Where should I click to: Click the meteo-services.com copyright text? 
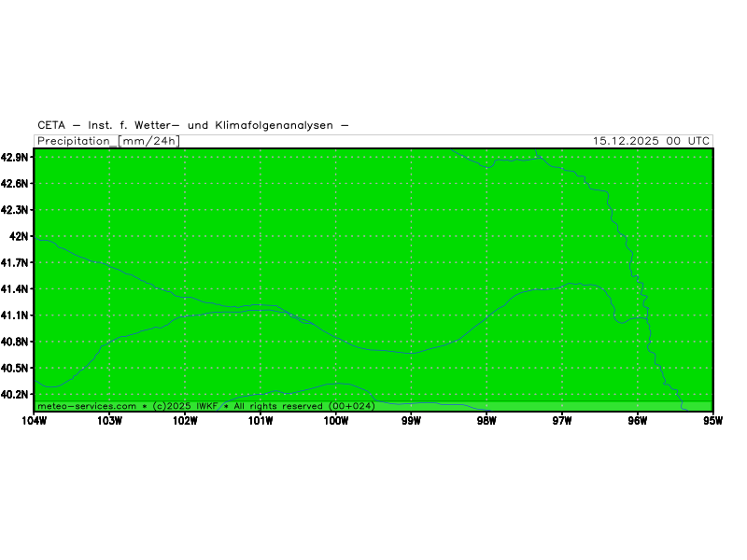(205, 406)
